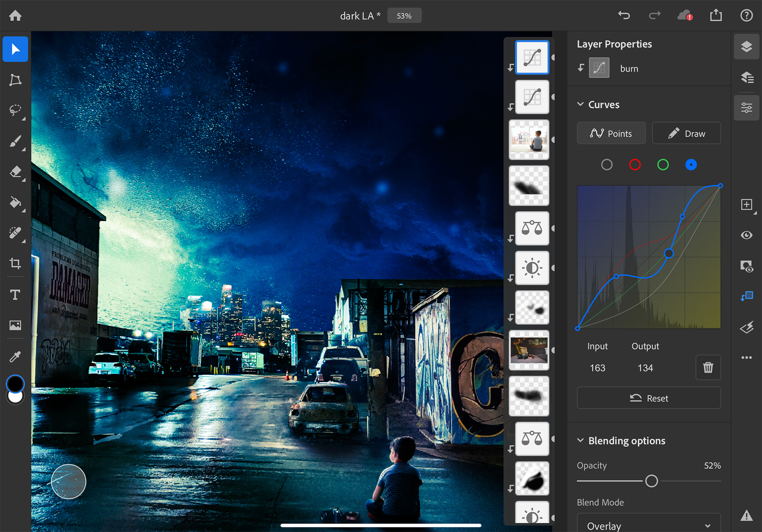Toggle green channel curve selector

pos(663,165)
